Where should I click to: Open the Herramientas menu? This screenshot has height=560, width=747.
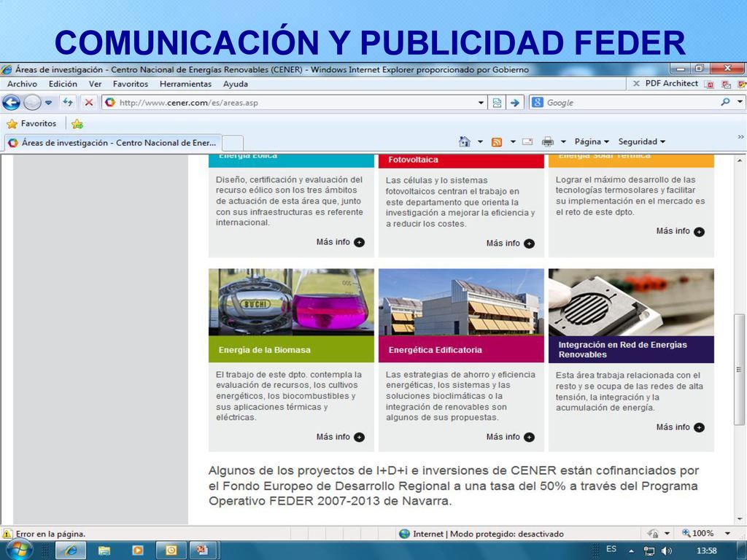coord(185,84)
